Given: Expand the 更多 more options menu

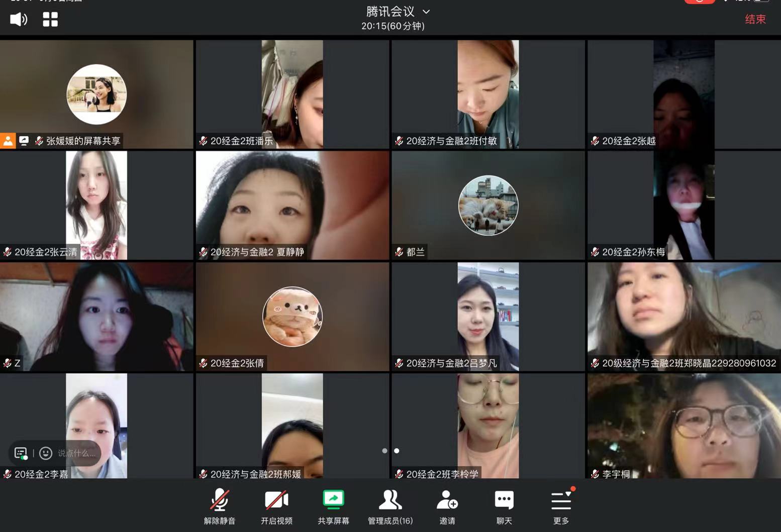Looking at the screenshot, I should (x=561, y=506).
